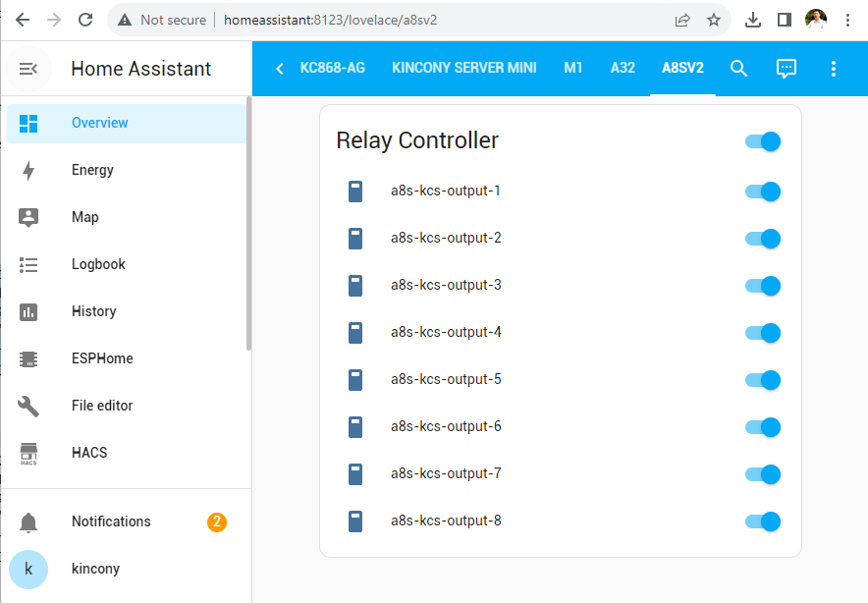Viewport: 868px width, 603px height.
Task: Open the three-dot dashboard menu
Action: pyautogui.click(x=834, y=68)
